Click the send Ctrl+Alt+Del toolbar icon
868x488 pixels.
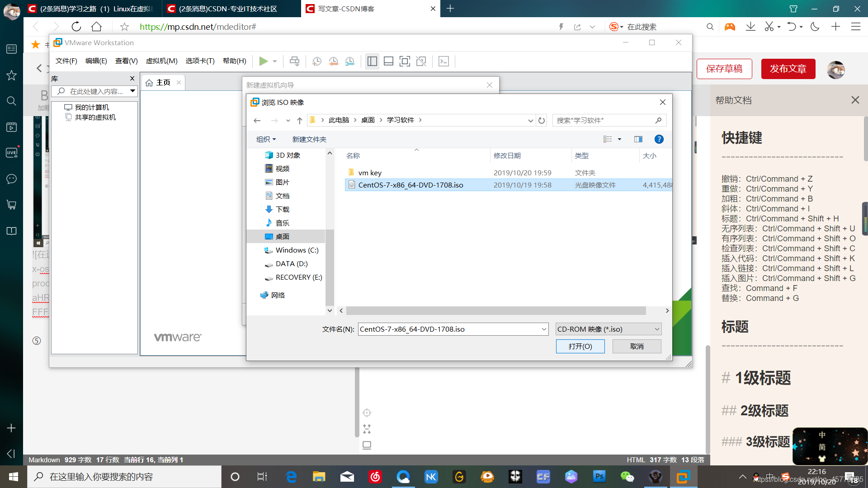[x=294, y=61]
